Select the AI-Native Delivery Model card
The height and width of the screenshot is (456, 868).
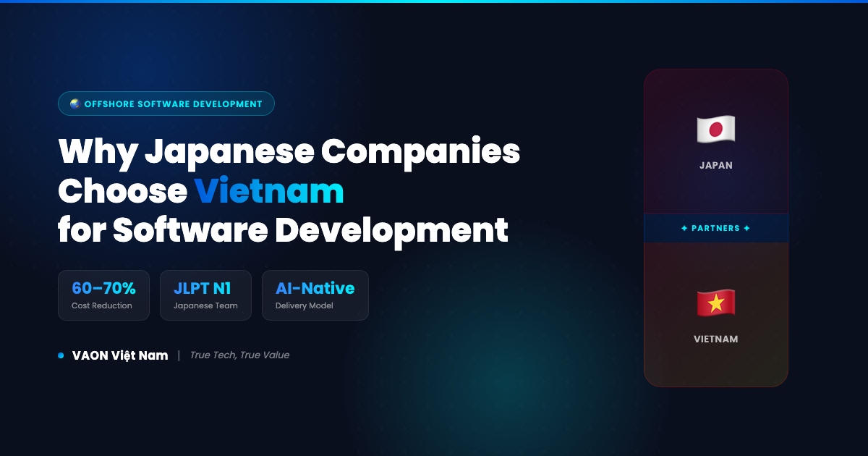(x=315, y=295)
